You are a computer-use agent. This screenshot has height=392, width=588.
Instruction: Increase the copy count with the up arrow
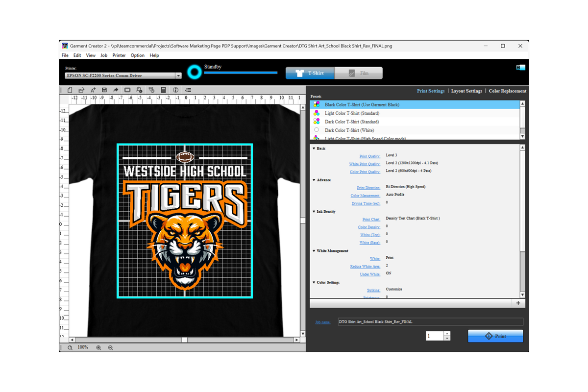pyautogui.click(x=447, y=334)
